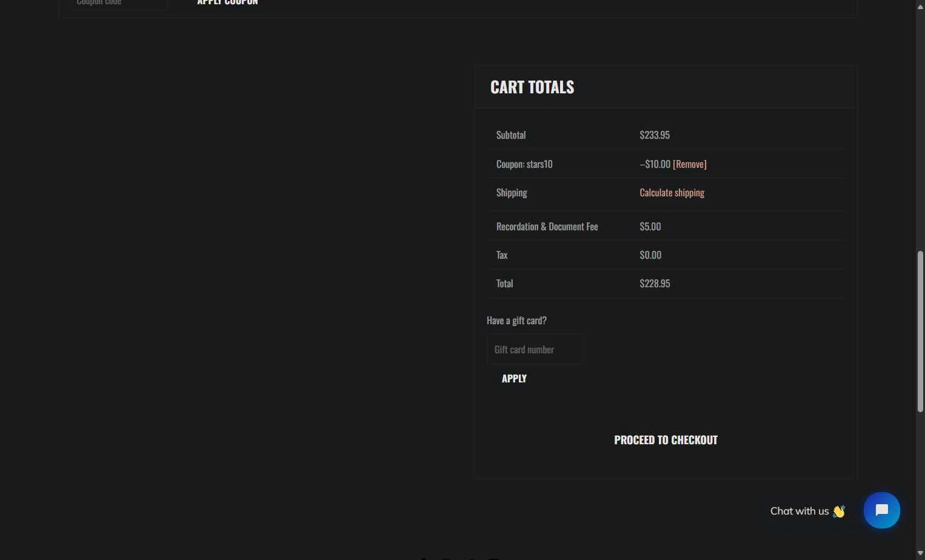The image size is (925, 560).
Task: Select the Total value $228.95
Action: [x=655, y=284]
